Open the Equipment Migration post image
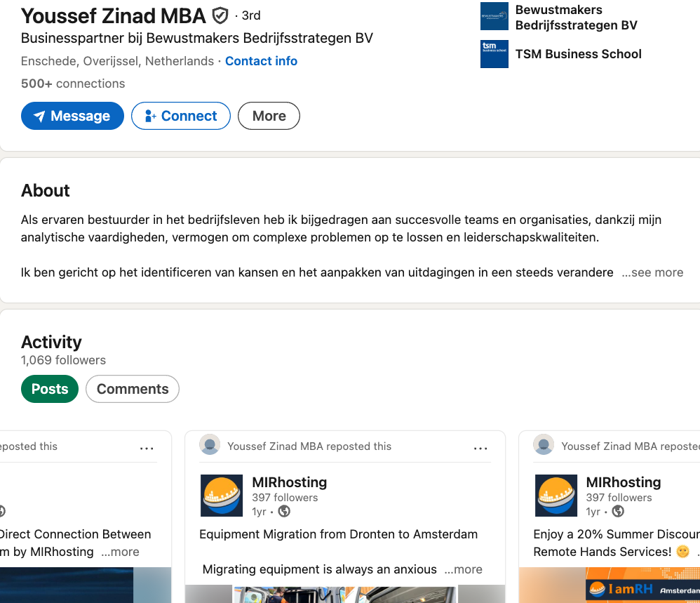 pos(344,594)
